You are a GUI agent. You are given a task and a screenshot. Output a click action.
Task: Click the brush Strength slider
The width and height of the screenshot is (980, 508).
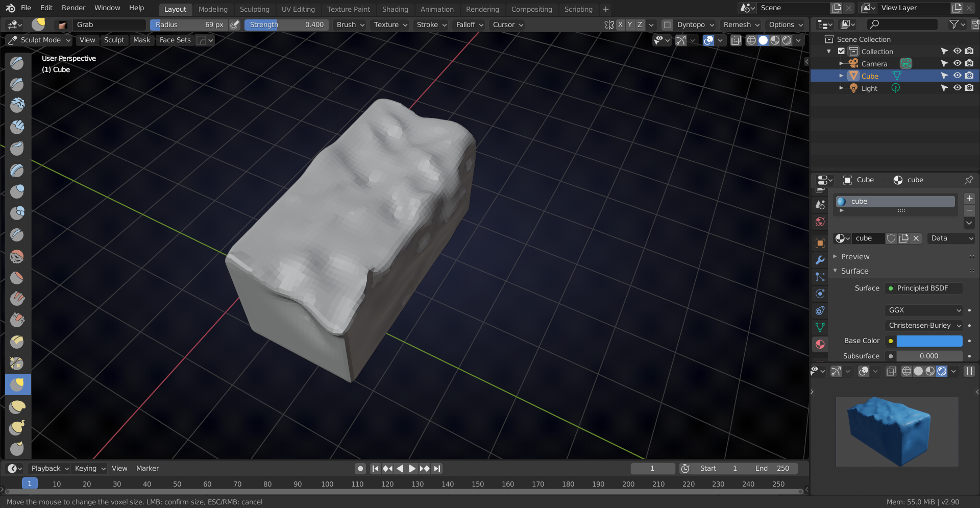[x=286, y=25]
